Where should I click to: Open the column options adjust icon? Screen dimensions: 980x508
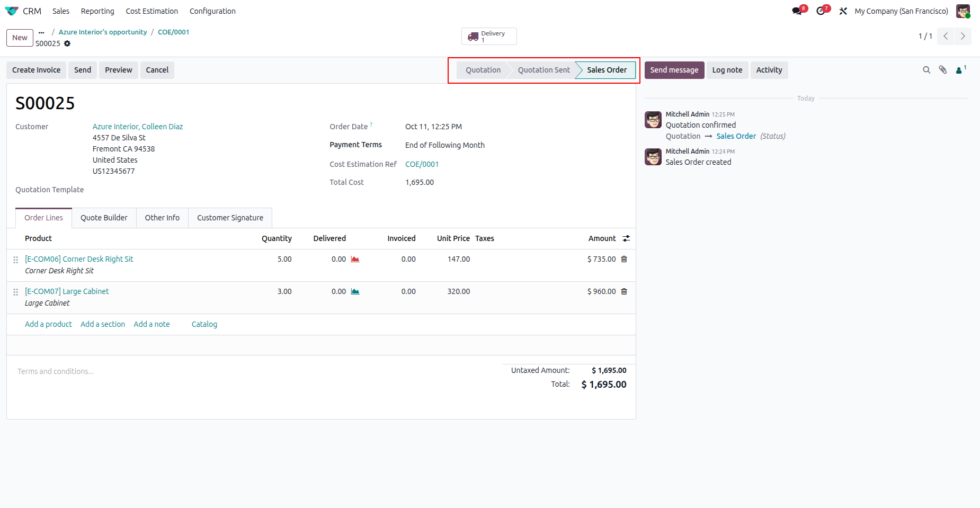626,238
